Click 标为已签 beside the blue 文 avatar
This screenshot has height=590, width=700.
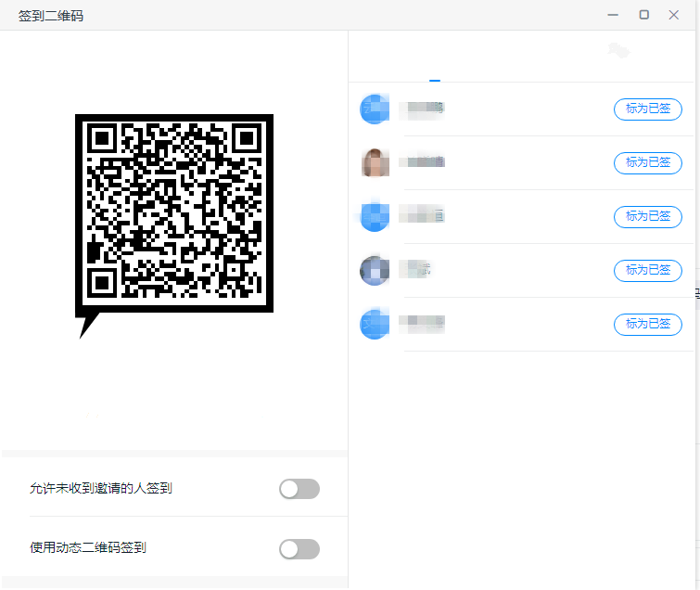coord(648,324)
